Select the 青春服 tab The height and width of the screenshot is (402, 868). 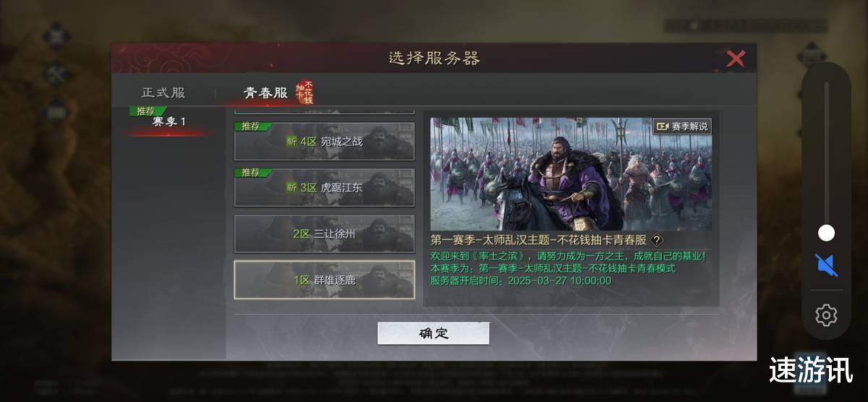(x=265, y=93)
